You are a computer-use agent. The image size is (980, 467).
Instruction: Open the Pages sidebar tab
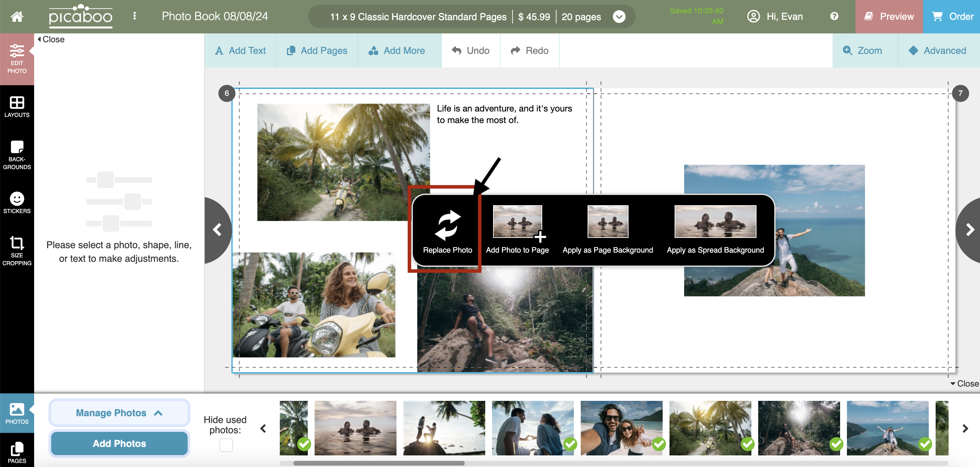17,452
